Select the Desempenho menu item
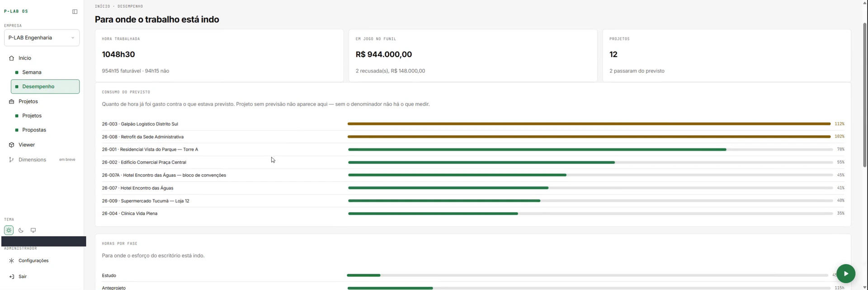This screenshot has width=868, height=290. point(45,86)
